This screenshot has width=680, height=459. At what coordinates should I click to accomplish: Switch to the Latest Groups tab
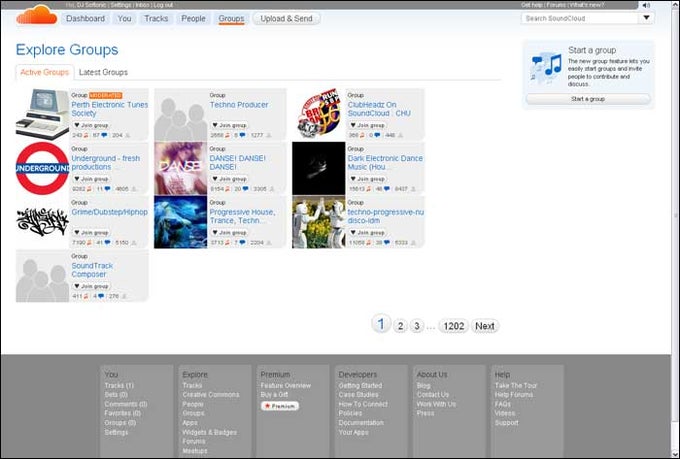coord(103,72)
